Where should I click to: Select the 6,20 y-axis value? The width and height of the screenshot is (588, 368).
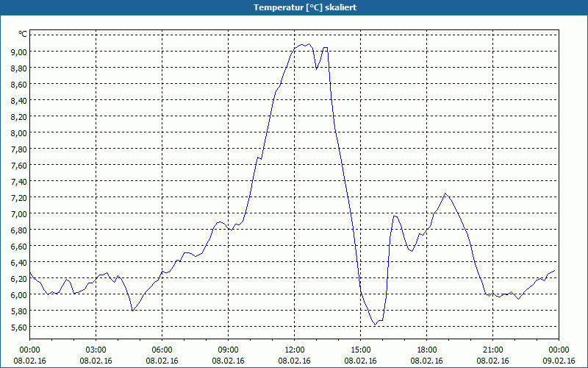click(19, 279)
